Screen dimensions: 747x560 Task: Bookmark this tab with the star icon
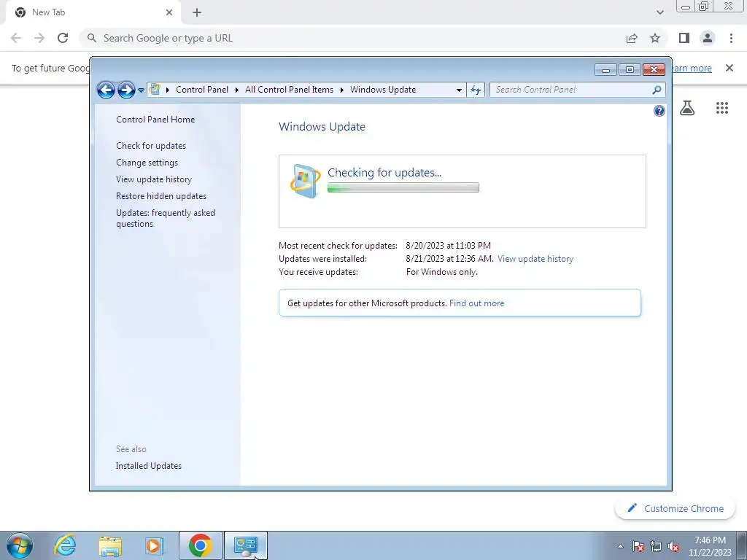click(655, 38)
